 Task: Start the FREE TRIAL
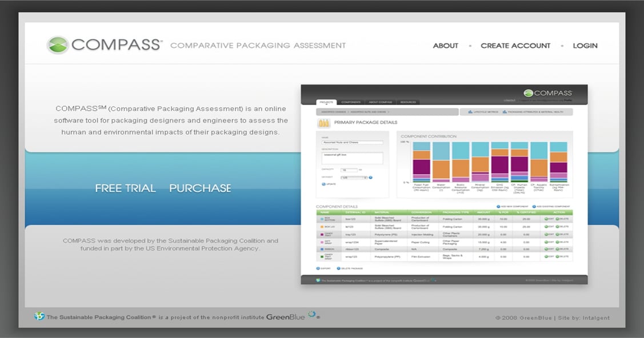pos(125,188)
